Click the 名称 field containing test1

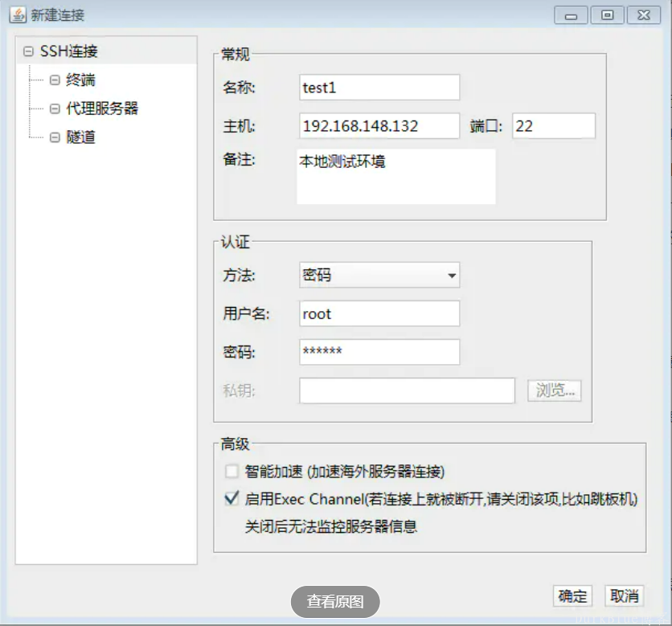(x=379, y=88)
